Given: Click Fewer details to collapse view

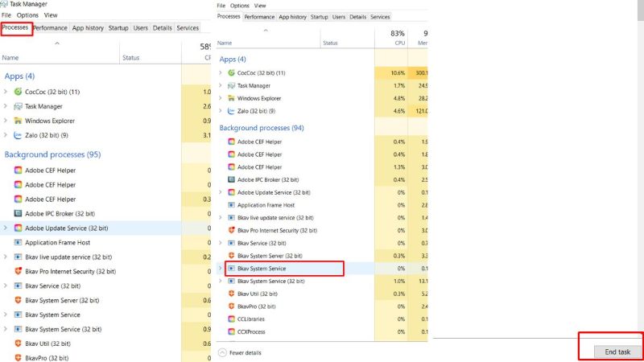Looking at the screenshot, I should coord(244,352).
